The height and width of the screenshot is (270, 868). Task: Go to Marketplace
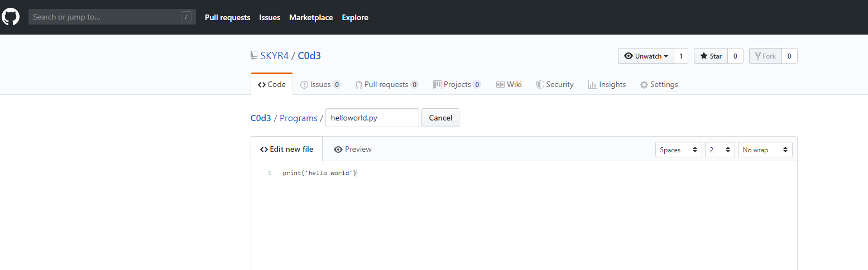pos(311,17)
